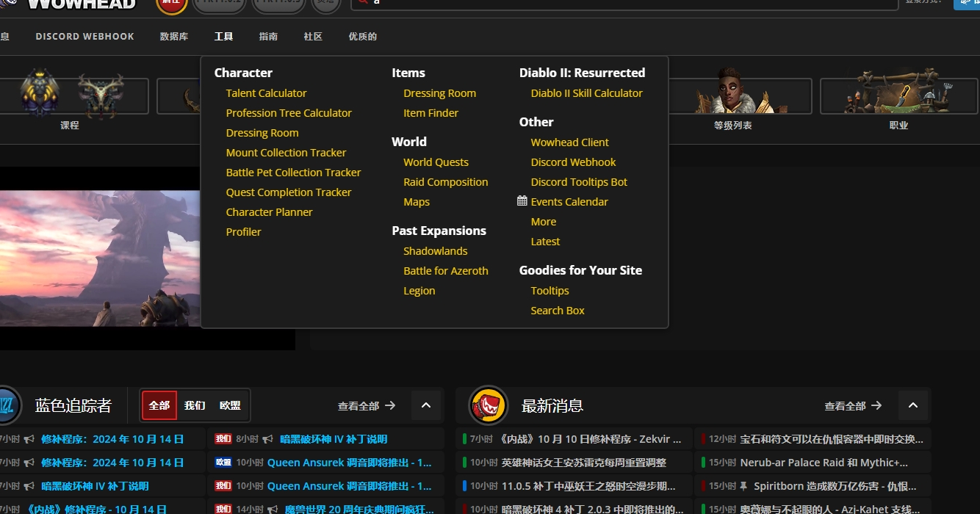Select the 欧盟 region filter

(x=230, y=405)
